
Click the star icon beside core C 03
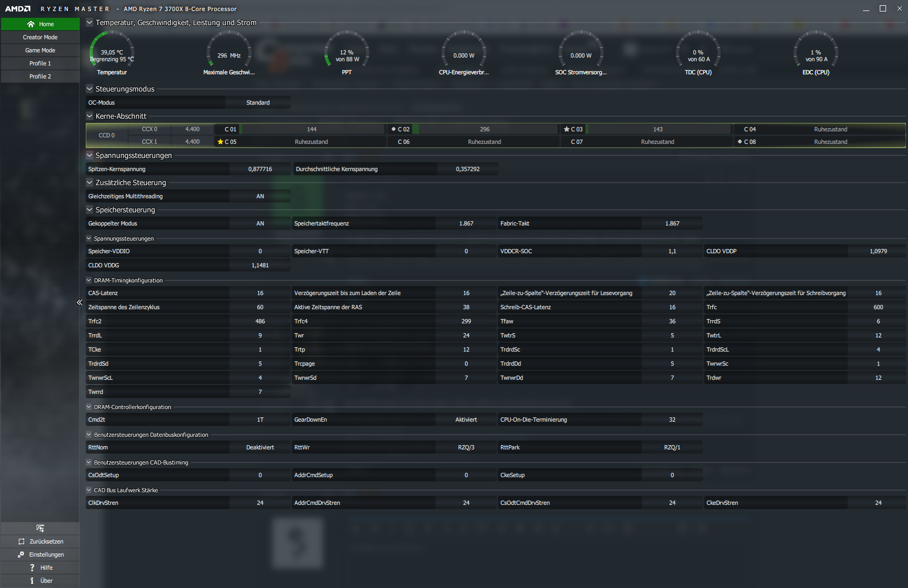coord(566,129)
